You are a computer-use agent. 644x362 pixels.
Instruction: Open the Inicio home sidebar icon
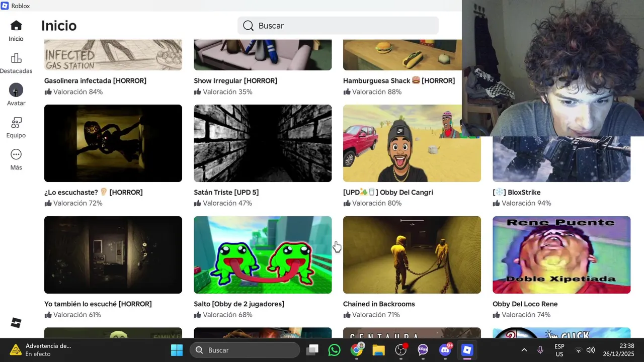[16, 26]
